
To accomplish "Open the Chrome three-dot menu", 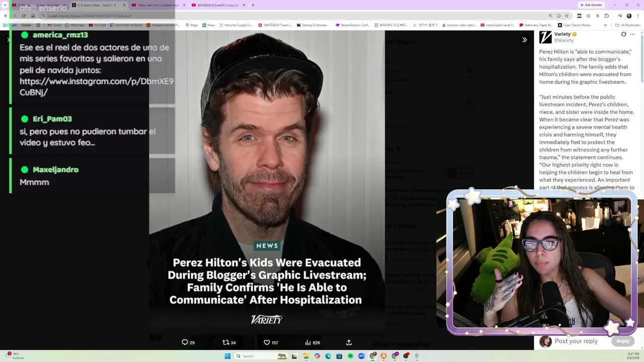I will coord(637,16).
